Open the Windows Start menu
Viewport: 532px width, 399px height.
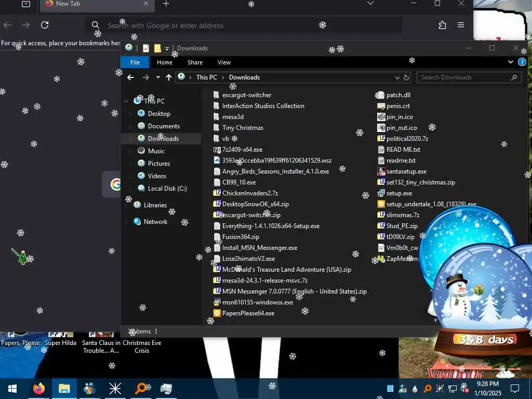tap(12, 389)
